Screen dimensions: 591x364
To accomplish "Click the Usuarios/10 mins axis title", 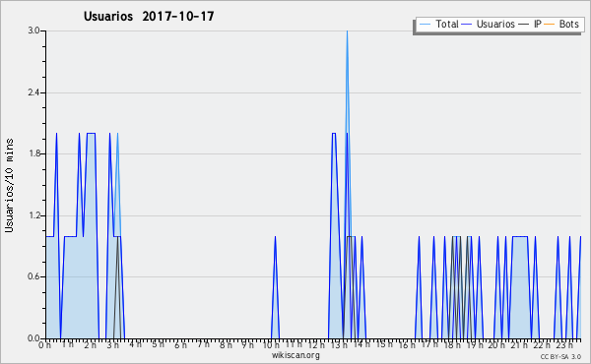I will tap(9, 186).
